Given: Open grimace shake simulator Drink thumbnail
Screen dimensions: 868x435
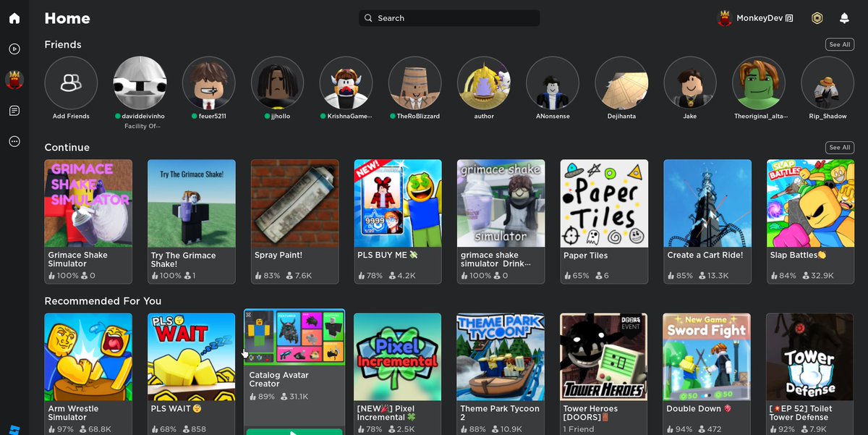Looking at the screenshot, I should click(x=501, y=203).
